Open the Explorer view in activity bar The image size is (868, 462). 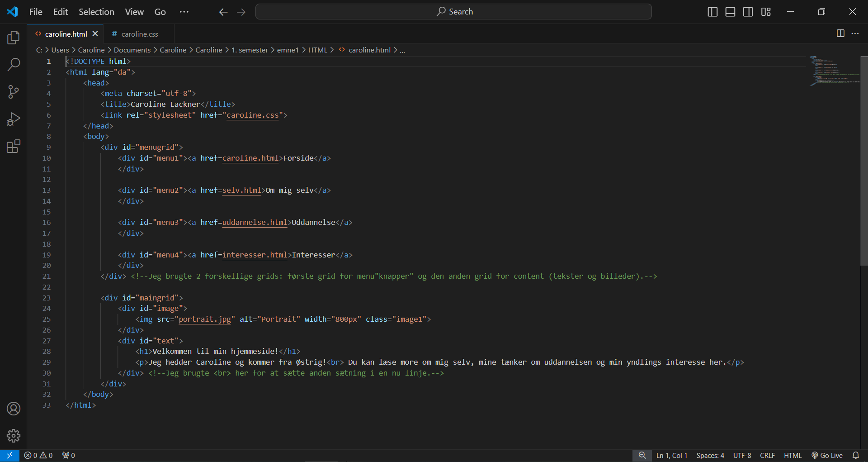[x=14, y=38]
